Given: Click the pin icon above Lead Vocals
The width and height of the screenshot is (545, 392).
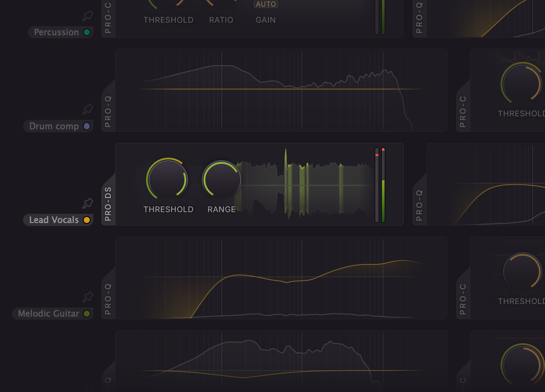Looking at the screenshot, I should click(88, 203).
